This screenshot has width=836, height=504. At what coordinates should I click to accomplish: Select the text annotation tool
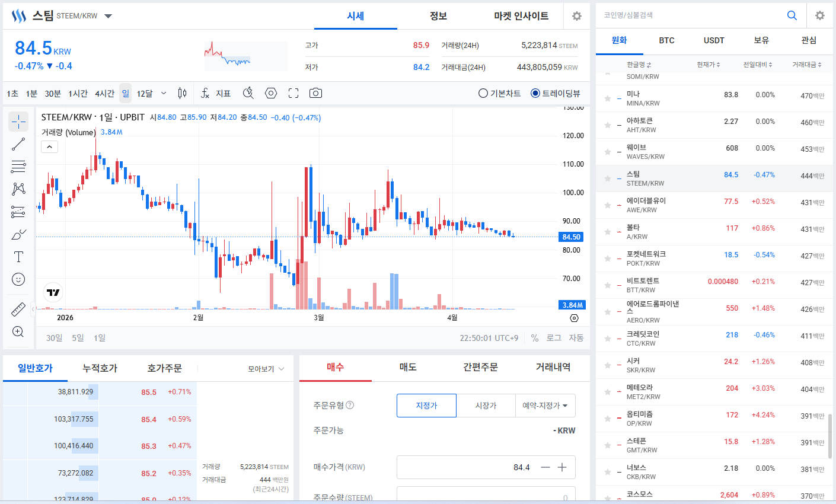tap(18, 257)
